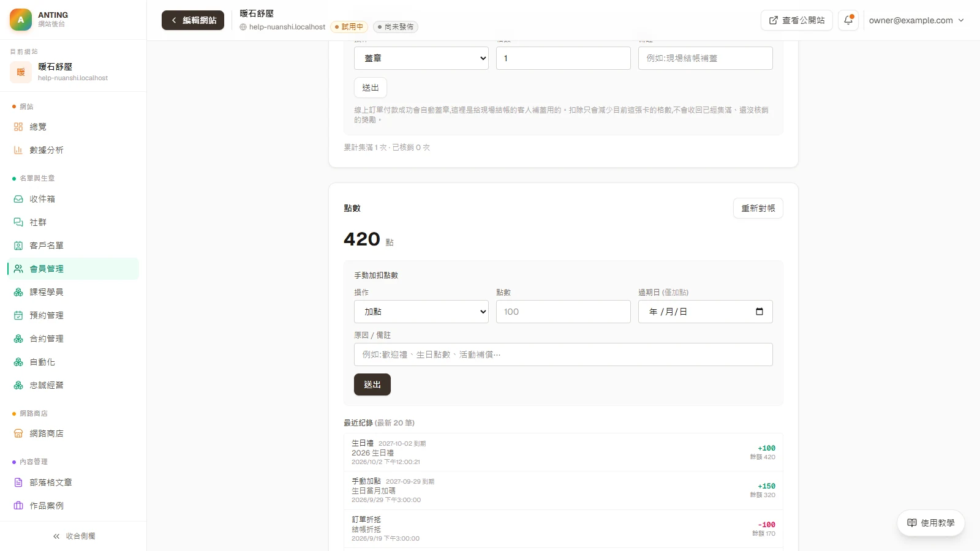
Task: Select the 暖石舒壓 current site card
Action: click(x=73, y=72)
